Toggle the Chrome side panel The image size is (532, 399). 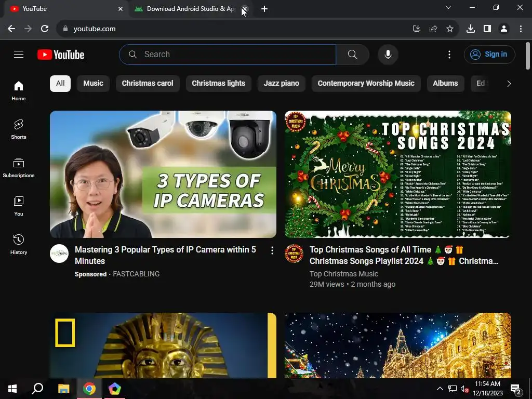pyautogui.click(x=487, y=29)
